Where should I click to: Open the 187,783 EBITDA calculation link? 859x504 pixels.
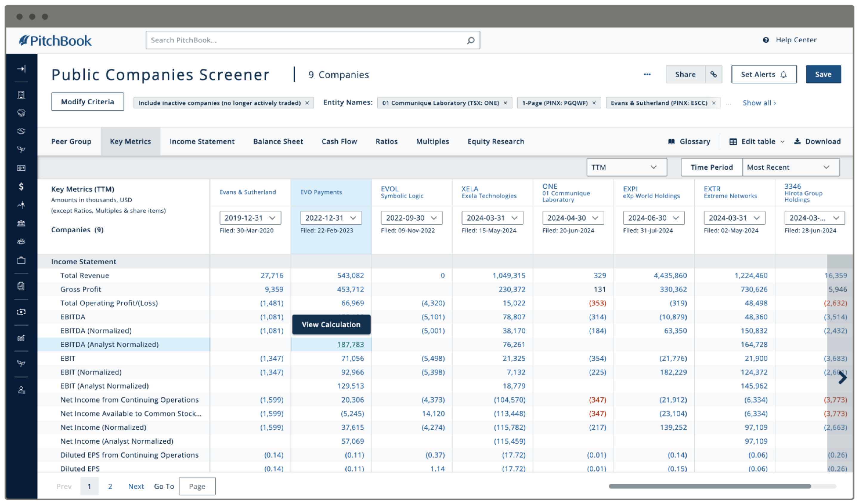351,344
